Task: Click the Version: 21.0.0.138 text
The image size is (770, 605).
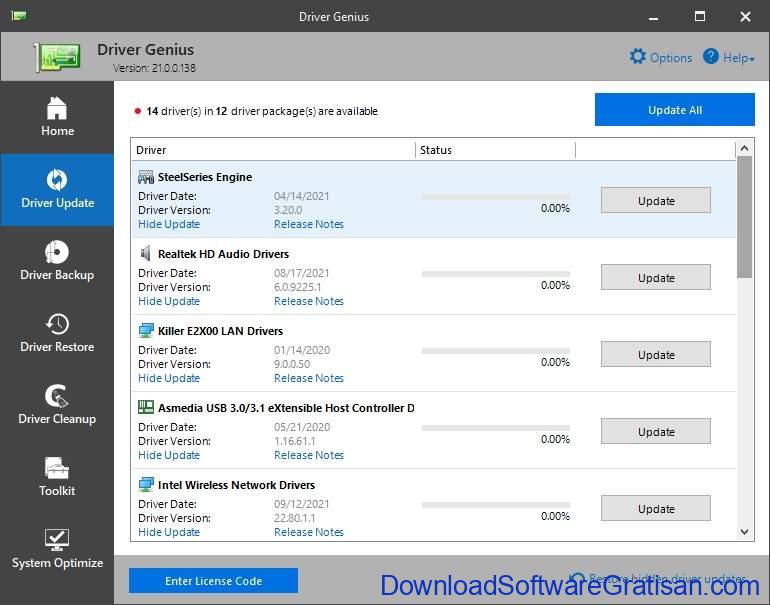Action: [x=154, y=68]
